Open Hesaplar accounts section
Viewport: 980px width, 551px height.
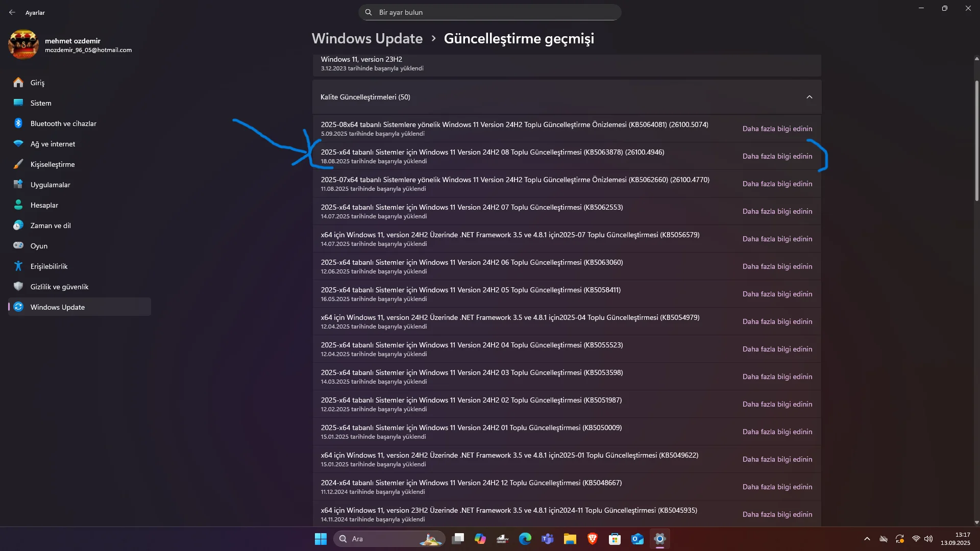click(x=44, y=205)
